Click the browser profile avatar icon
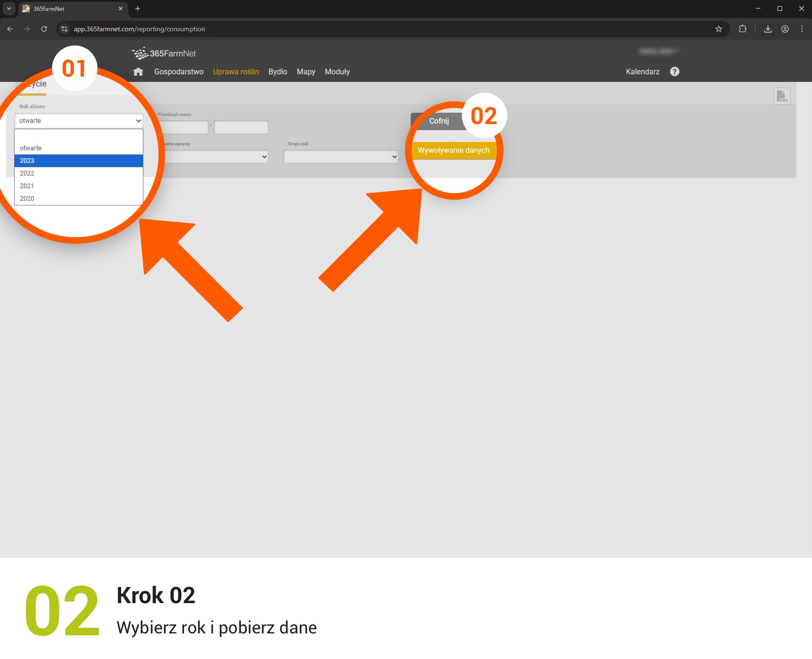The width and height of the screenshot is (812, 659). (785, 29)
